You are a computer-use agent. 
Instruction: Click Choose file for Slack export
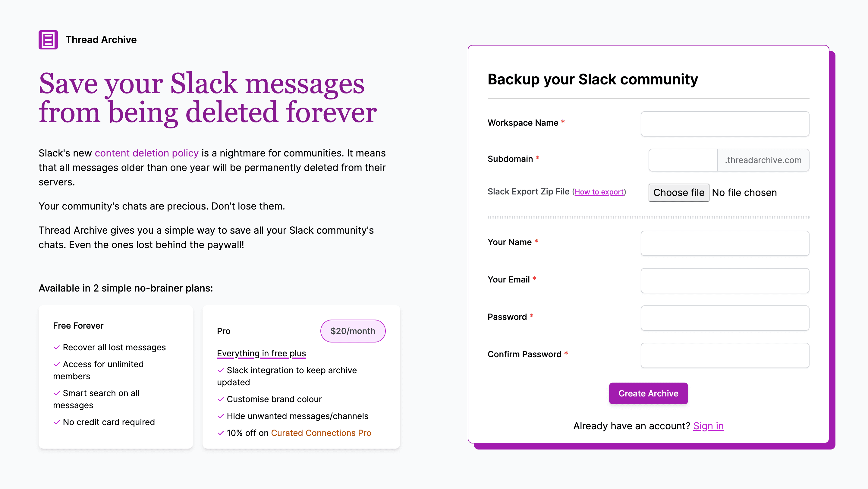pos(679,192)
